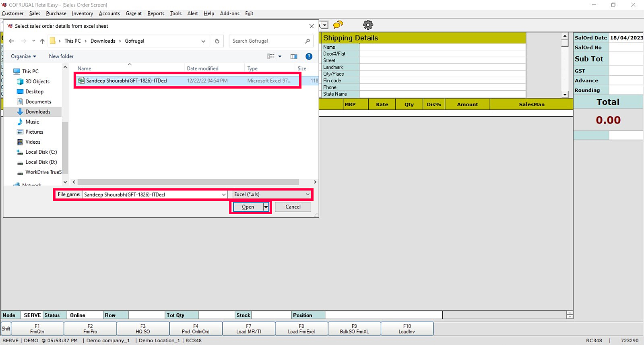The height and width of the screenshot is (345, 644).
Task: Click the chat bubbles icon in toolbar
Action: point(338,25)
